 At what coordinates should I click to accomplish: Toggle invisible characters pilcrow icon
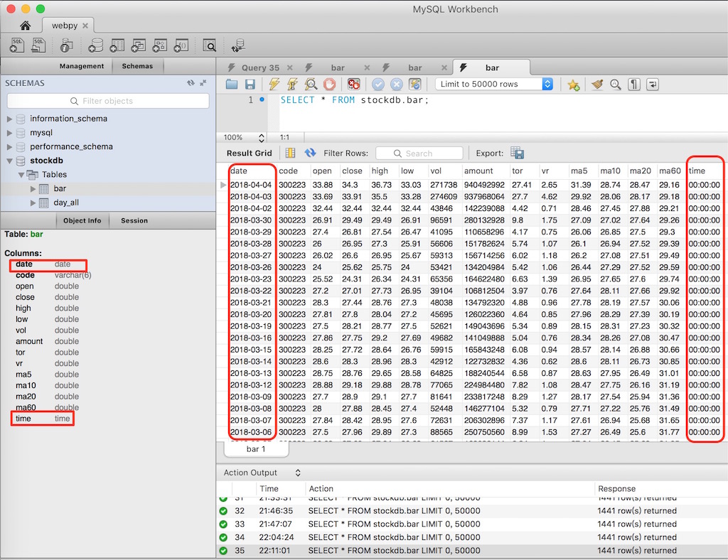pyautogui.click(x=633, y=85)
